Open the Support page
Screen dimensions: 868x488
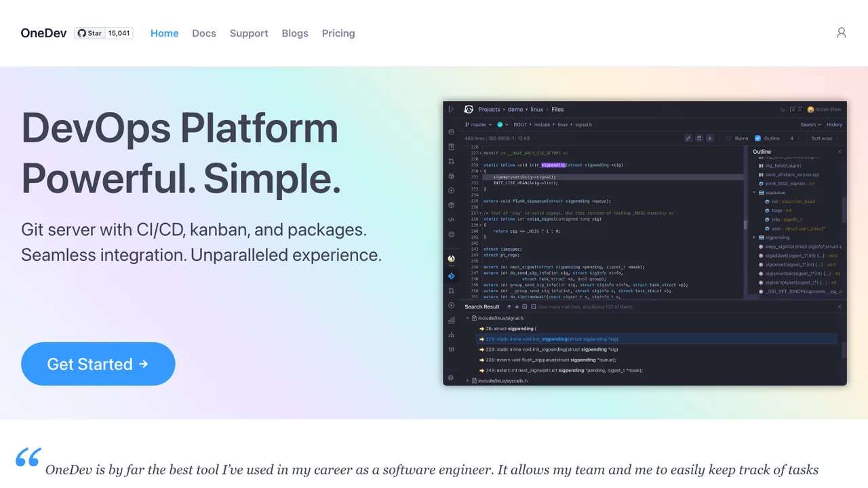249,33
